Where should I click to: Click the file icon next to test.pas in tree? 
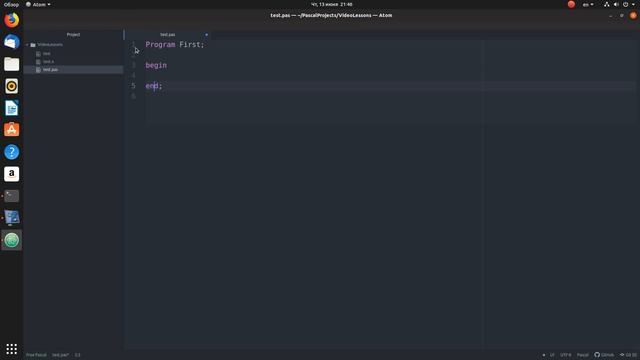point(38,70)
